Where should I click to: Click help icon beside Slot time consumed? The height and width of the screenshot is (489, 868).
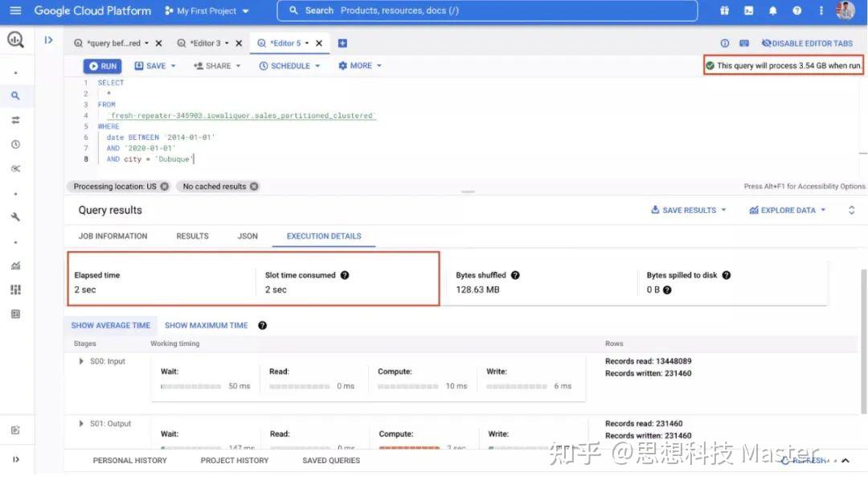[x=345, y=275]
